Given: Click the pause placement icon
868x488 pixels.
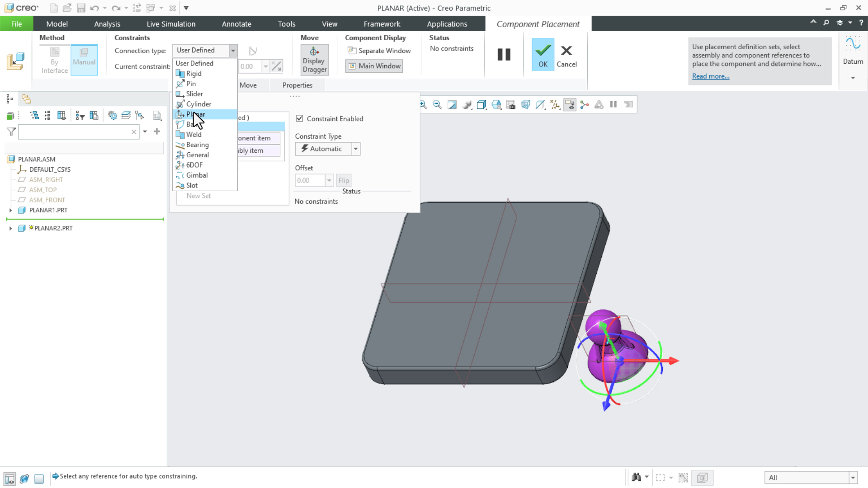Looking at the screenshot, I should pyautogui.click(x=504, y=55).
